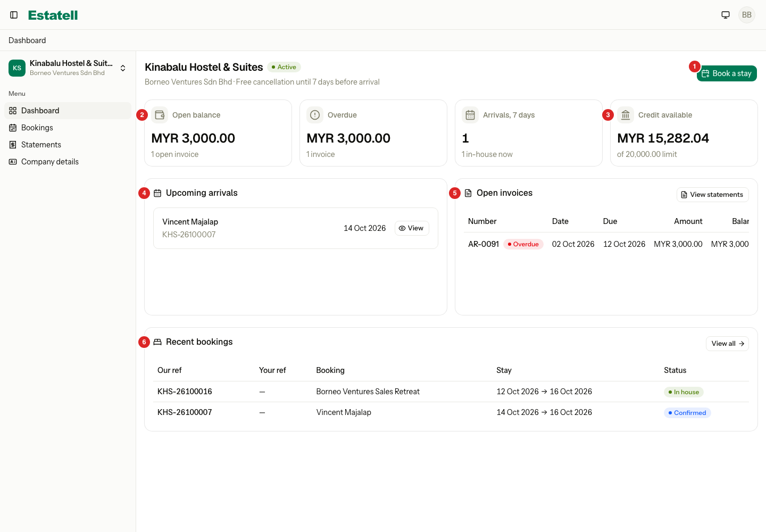The image size is (766, 532).
Task: Select Company details in the sidebar
Action: (68, 162)
